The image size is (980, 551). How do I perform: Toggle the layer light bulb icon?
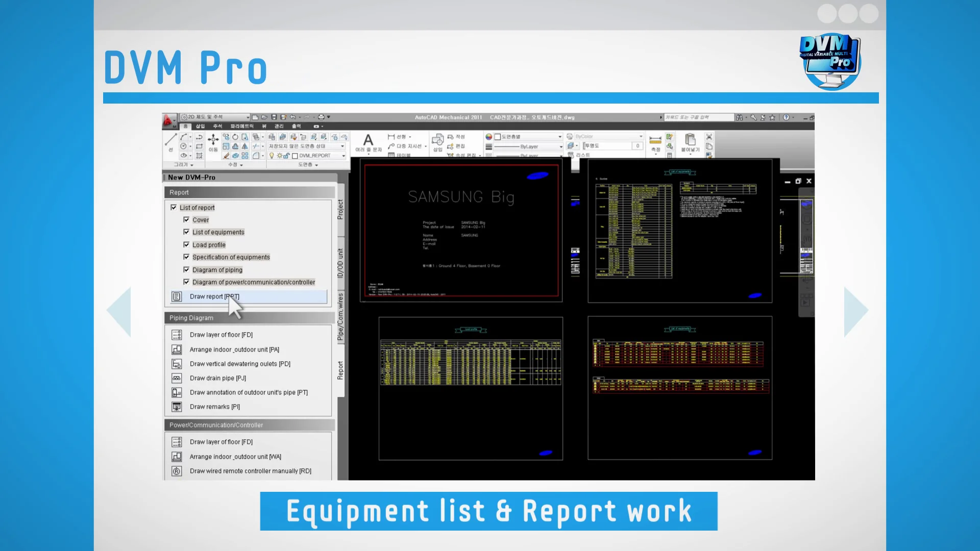pyautogui.click(x=272, y=155)
